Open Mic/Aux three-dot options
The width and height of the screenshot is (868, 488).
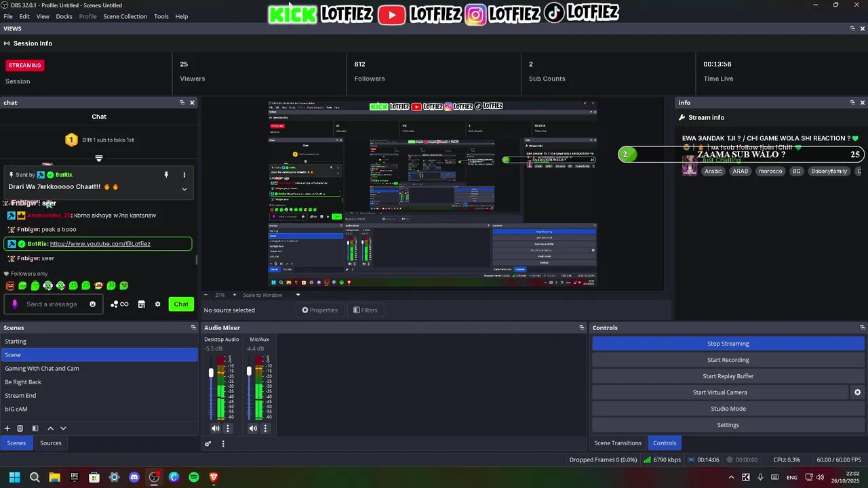(265, 428)
